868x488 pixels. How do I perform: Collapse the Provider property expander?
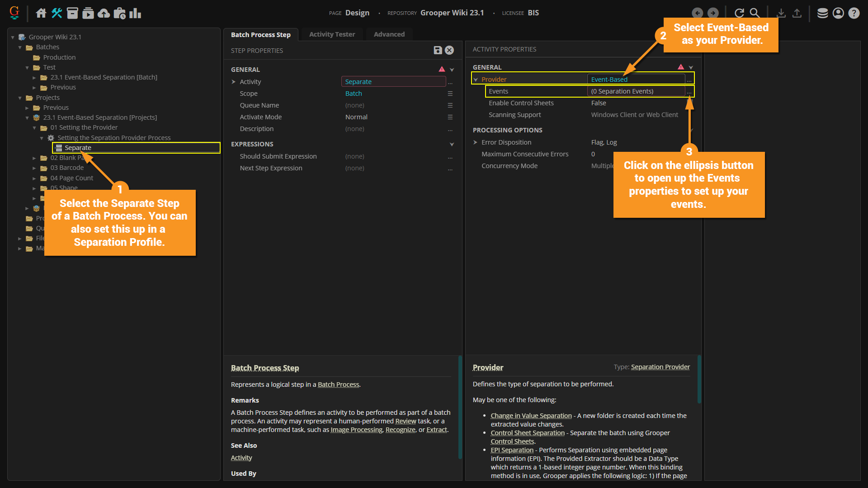(476, 80)
